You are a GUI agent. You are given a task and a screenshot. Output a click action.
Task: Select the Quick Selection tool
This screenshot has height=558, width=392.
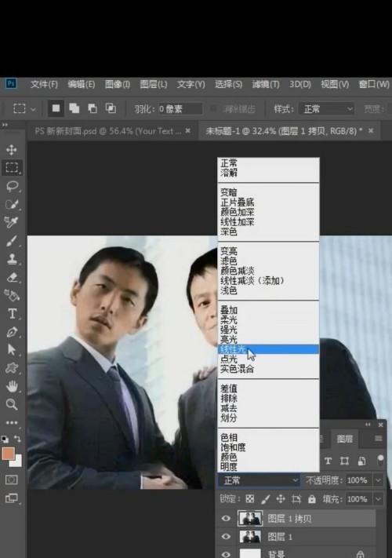pyautogui.click(x=12, y=204)
